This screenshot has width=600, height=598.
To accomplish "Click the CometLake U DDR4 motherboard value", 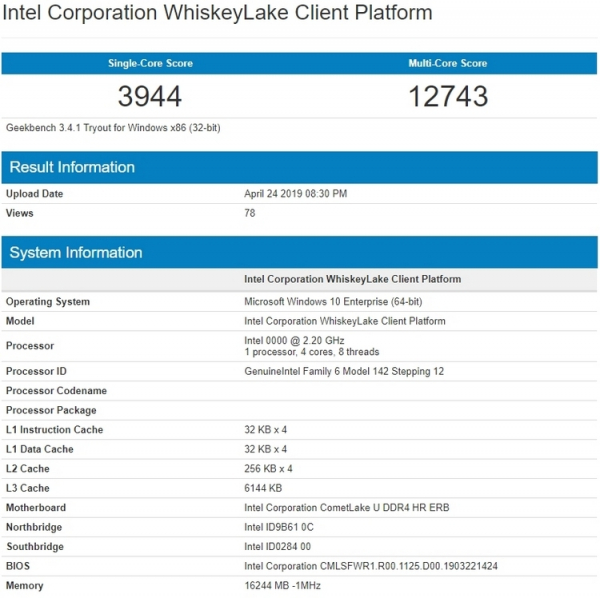I will click(x=346, y=508).
